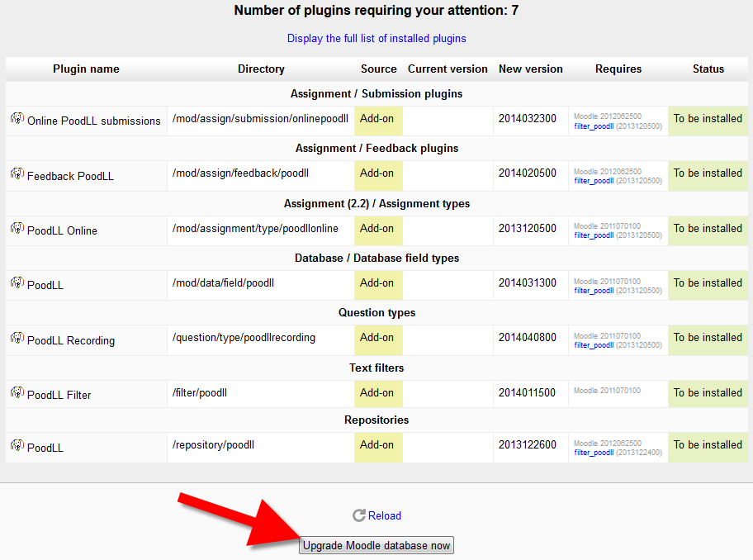The image size is (753, 560).
Task: Click the Reload link text
Action: (385, 515)
